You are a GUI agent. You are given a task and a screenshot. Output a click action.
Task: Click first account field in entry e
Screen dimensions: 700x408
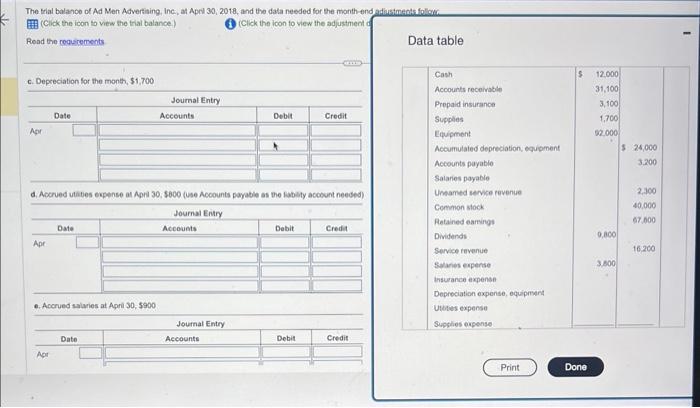click(182, 352)
